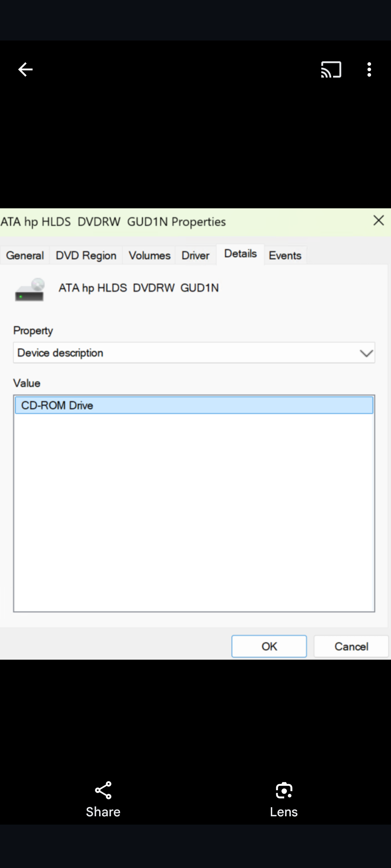Click the Cancel button
This screenshot has width=391, height=868.
(x=351, y=646)
